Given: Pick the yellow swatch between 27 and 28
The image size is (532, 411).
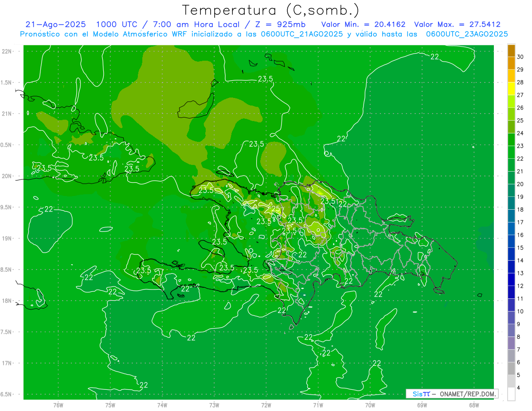Looking at the screenshot, I should point(511,89).
